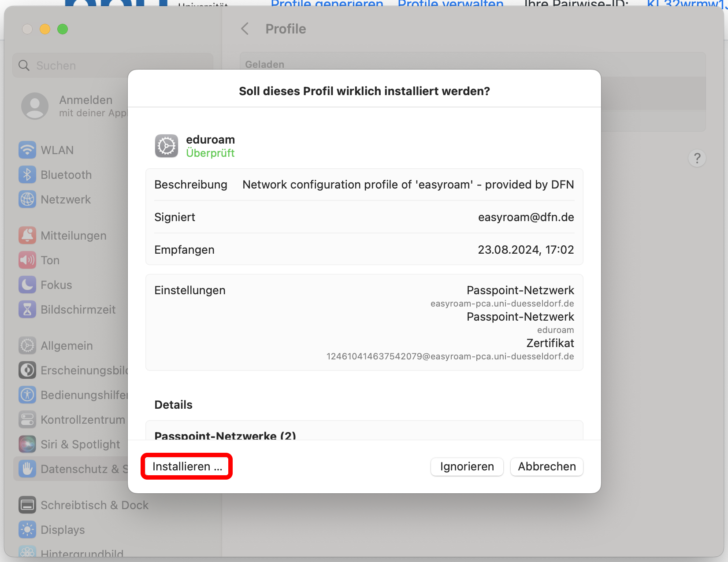Click easyroam-pca.uni-duesseldorf.de Passpoint entry
728x562 pixels.
pos(502,303)
